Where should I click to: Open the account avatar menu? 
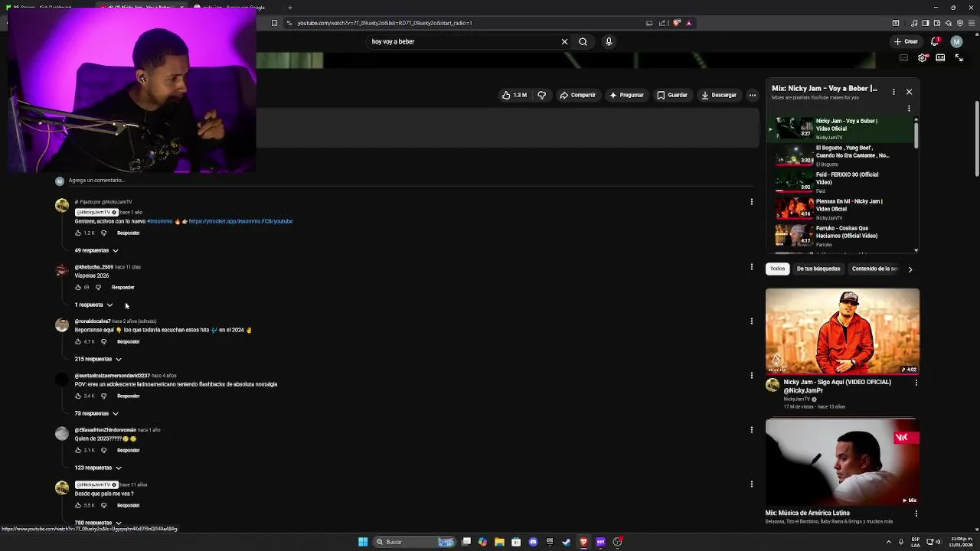pyautogui.click(x=956, y=41)
